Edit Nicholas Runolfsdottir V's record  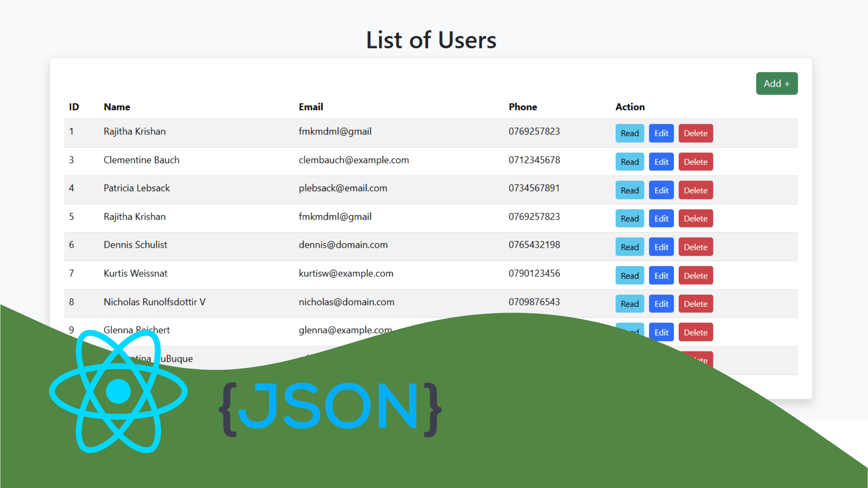tap(661, 304)
